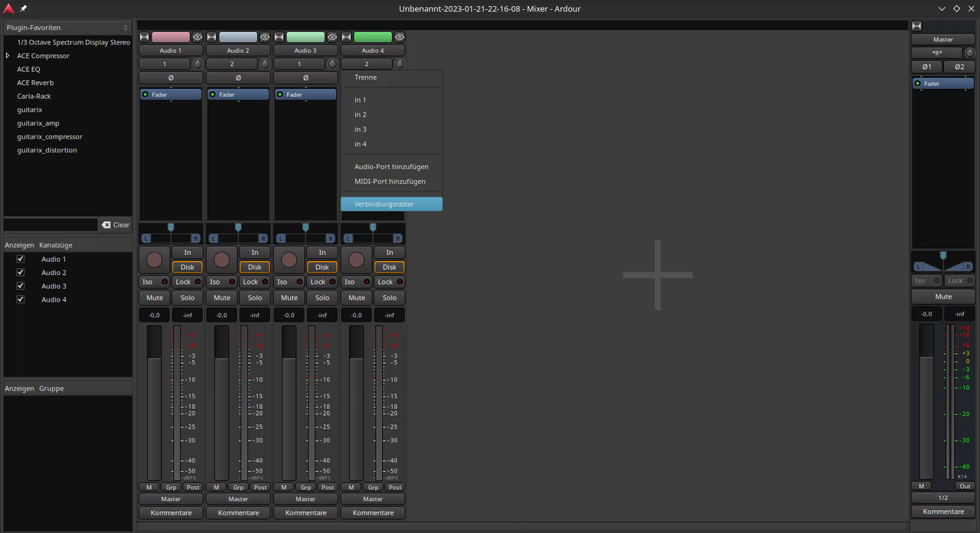The width and height of the screenshot is (980, 533).
Task: Open the Grp group selector on Audio 2
Action: click(x=238, y=487)
